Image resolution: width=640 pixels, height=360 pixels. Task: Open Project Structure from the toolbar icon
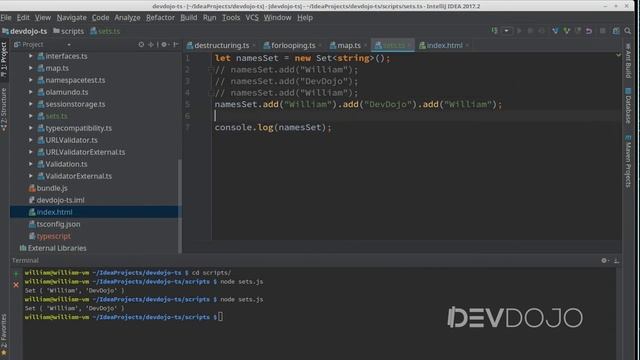tap(616, 31)
